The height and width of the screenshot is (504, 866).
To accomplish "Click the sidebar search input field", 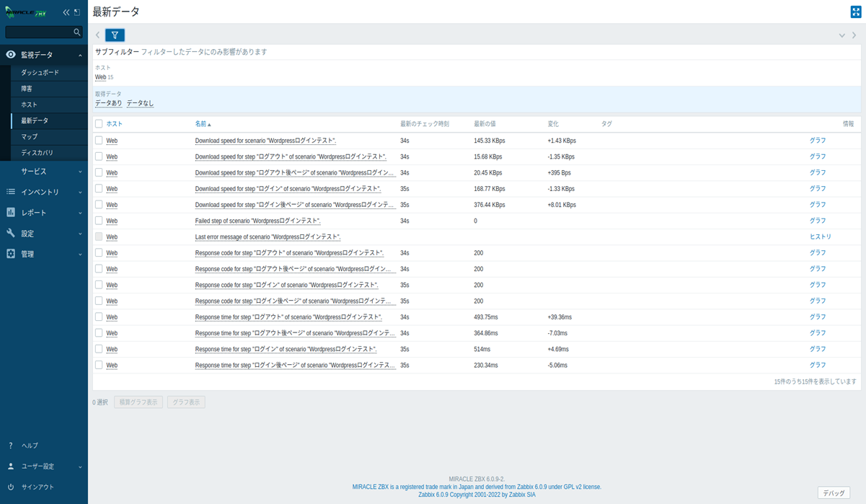I will [38, 32].
